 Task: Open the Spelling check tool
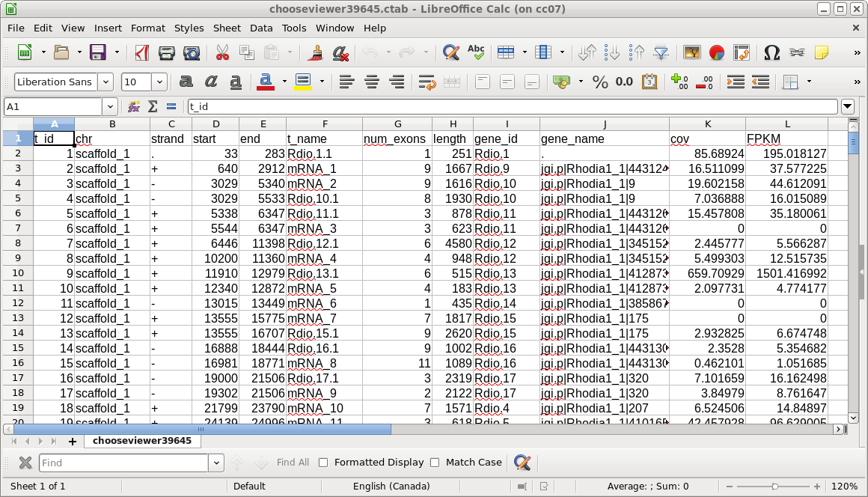[x=476, y=52]
